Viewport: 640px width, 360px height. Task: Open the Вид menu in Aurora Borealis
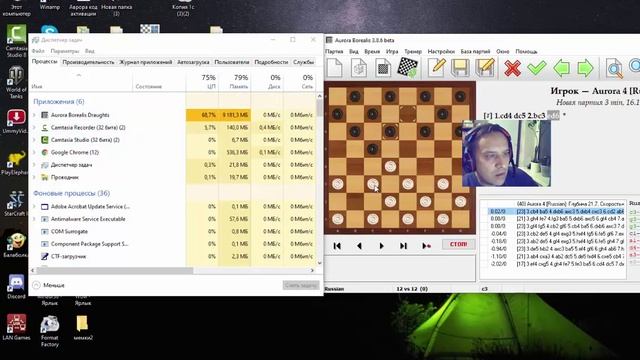(x=353, y=51)
